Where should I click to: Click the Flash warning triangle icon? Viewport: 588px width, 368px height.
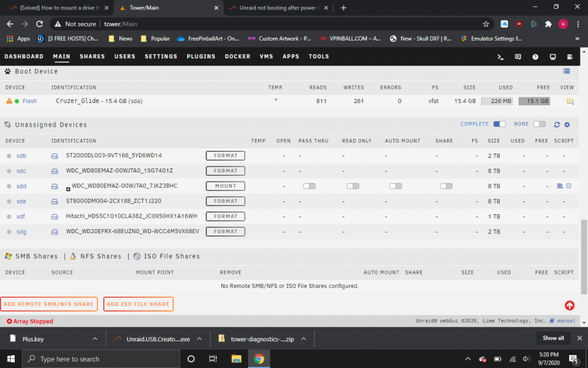coord(9,101)
